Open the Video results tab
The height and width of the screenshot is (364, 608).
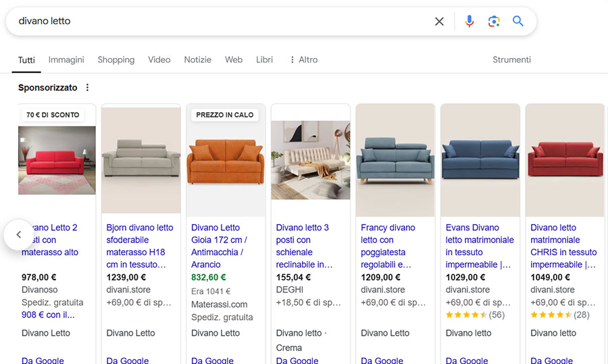point(159,59)
